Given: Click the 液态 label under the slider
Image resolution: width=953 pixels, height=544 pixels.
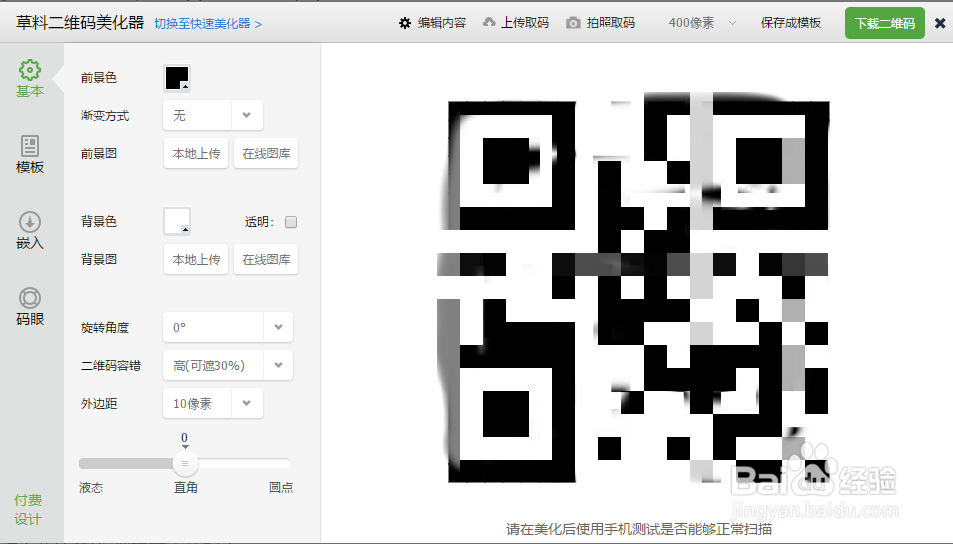Looking at the screenshot, I should coord(91,487).
